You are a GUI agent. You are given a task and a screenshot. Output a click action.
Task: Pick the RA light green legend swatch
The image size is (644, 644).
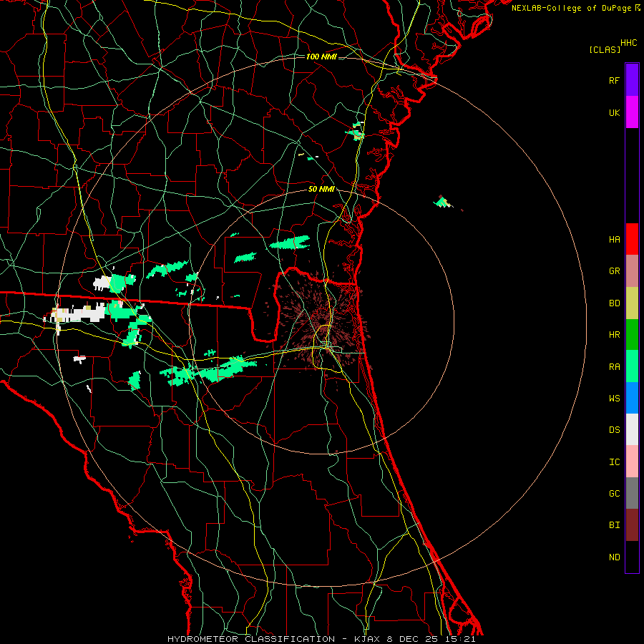(632, 366)
